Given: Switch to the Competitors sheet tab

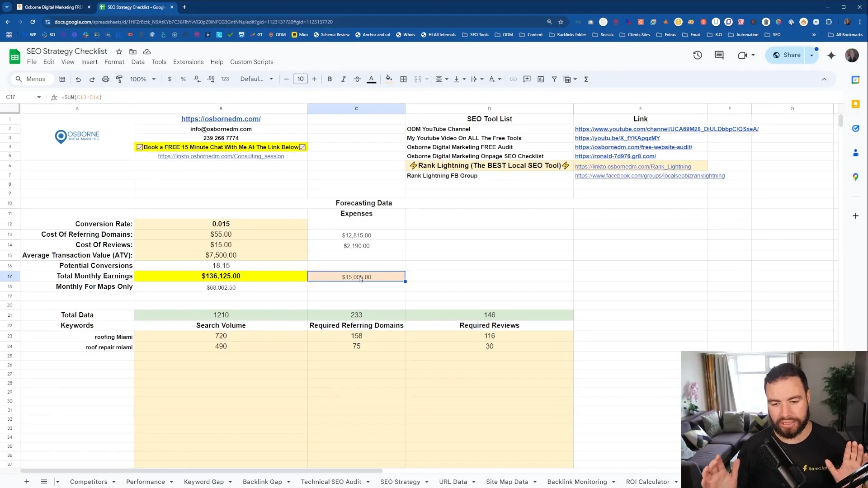Looking at the screenshot, I should point(89,482).
